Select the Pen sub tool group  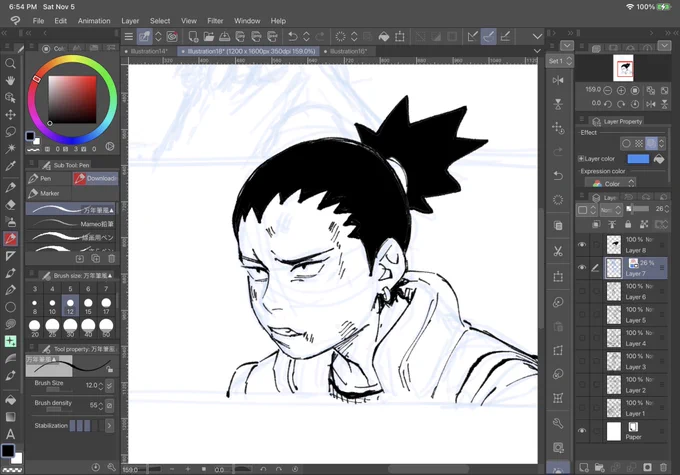point(49,178)
